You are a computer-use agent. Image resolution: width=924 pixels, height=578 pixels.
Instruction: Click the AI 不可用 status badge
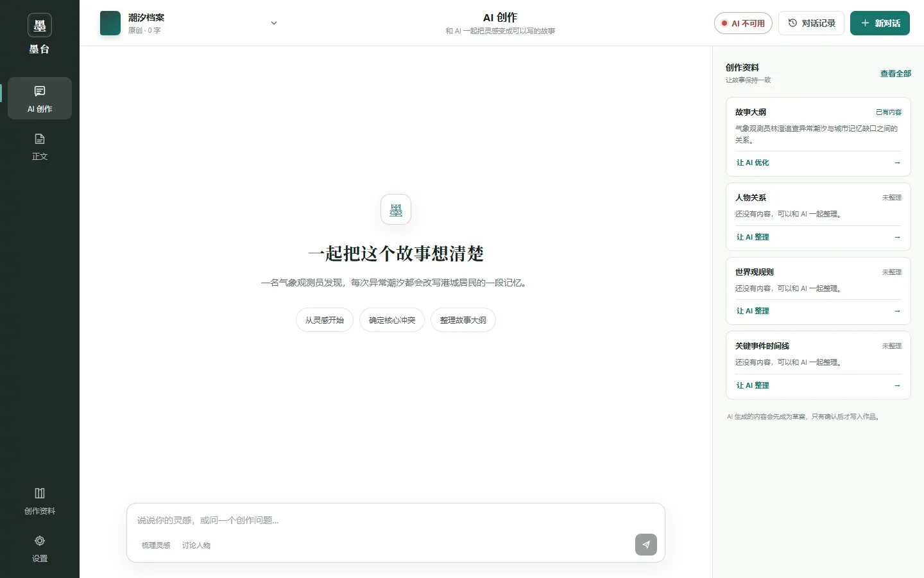click(743, 23)
